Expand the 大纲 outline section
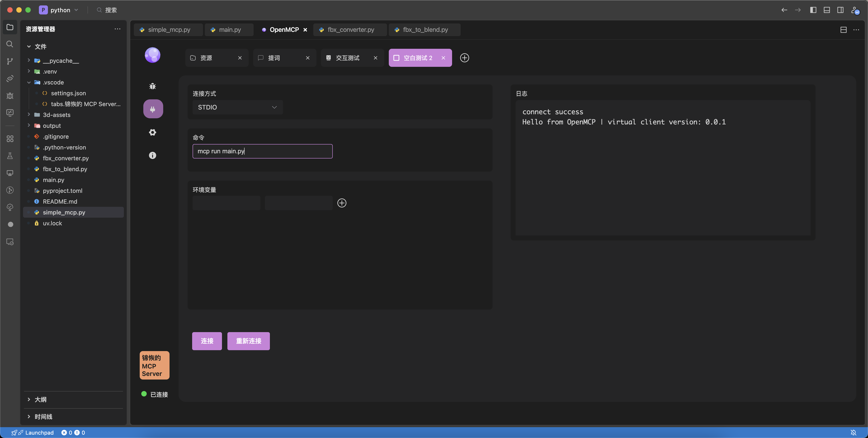Image resolution: width=868 pixels, height=438 pixels. pyautogui.click(x=40, y=399)
